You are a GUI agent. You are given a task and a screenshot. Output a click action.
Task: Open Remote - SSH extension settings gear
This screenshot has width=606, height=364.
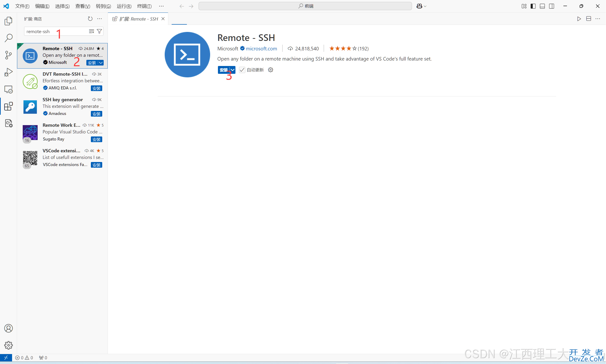(271, 70)
